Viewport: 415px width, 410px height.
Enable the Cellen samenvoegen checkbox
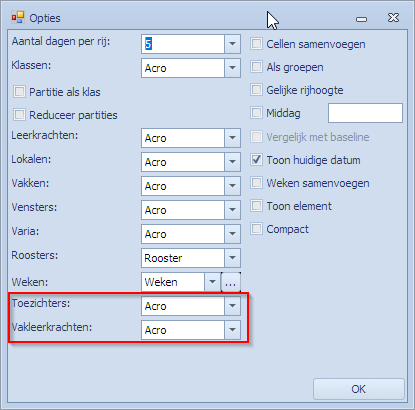256,44
